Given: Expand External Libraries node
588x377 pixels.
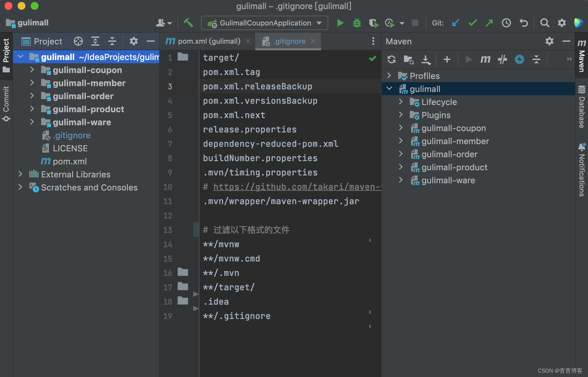Looking at the screenshot, I should [20, 174].
